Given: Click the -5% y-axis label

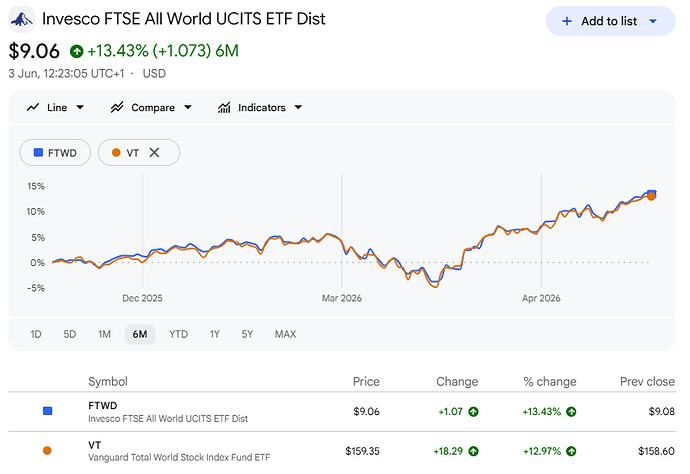Looking at the screenshot, I should (x=36, y=288).
